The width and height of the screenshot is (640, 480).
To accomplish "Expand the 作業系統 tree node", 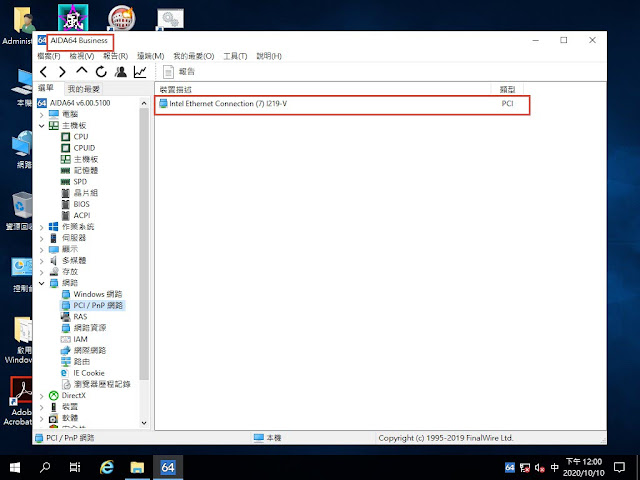I will coord(41,227).
